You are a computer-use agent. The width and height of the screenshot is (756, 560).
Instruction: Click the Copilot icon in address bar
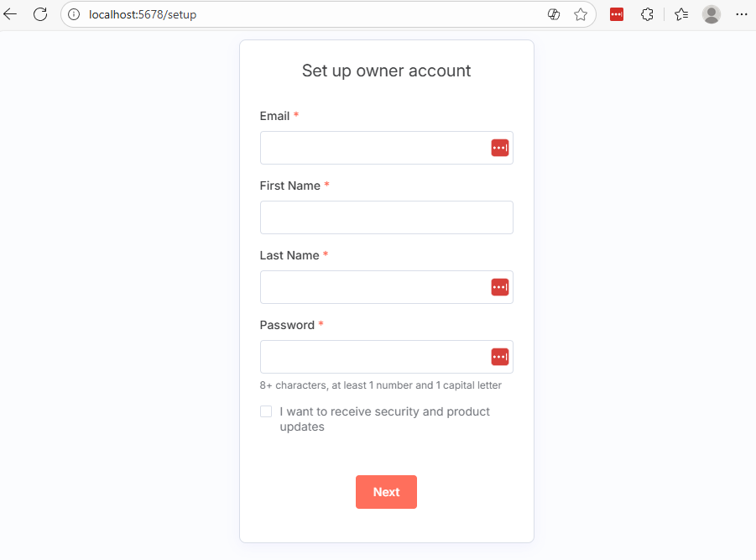[x=554, y=14]
